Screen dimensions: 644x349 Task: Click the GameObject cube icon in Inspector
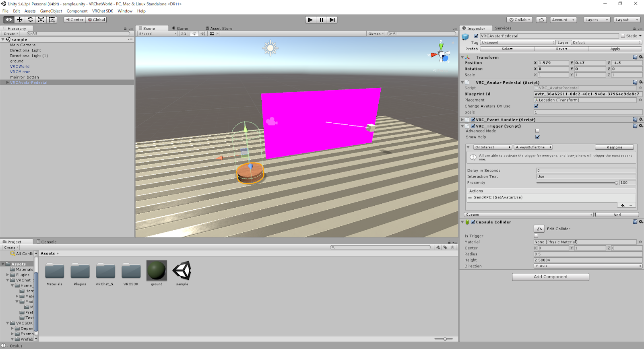coord(465,37)
